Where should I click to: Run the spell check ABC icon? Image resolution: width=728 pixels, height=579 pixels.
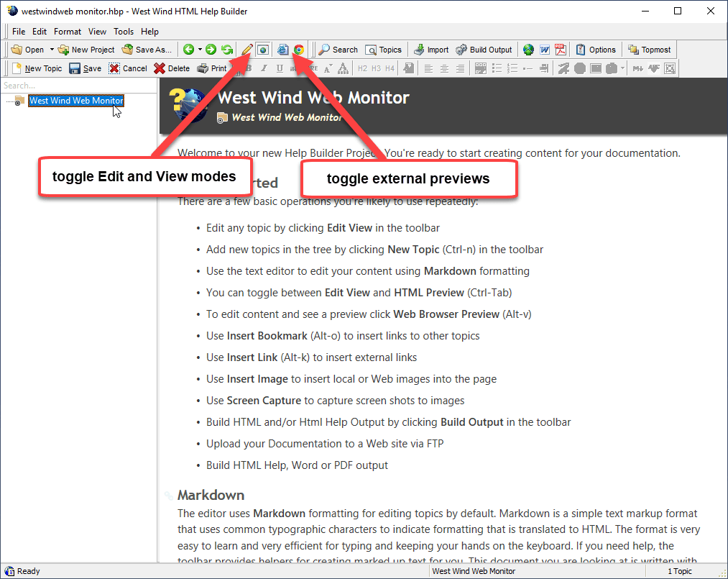(x=654, y=68)
